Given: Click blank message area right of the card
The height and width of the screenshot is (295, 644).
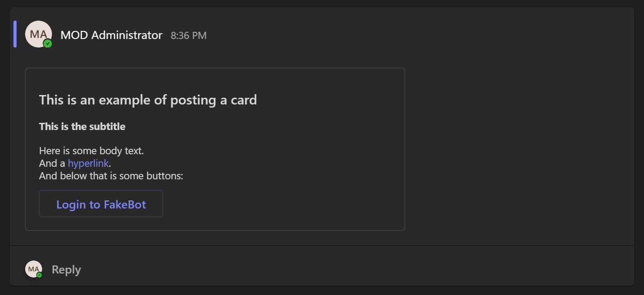Looking at the screenshot, I should [x=519, y=149].
